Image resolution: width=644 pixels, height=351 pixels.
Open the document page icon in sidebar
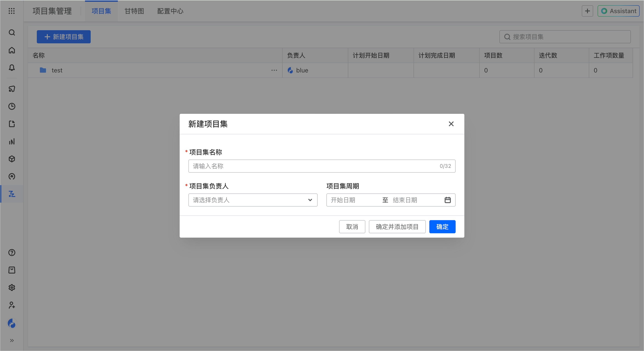point(12,124)
